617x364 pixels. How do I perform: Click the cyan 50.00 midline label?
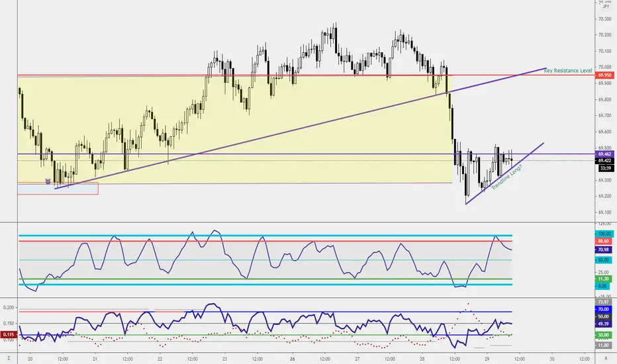tap(603, 260)
